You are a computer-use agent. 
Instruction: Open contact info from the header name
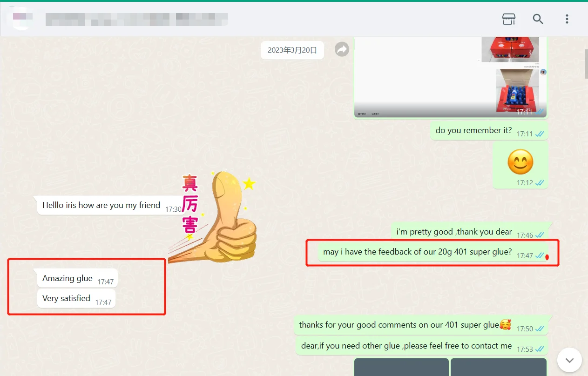136,19
